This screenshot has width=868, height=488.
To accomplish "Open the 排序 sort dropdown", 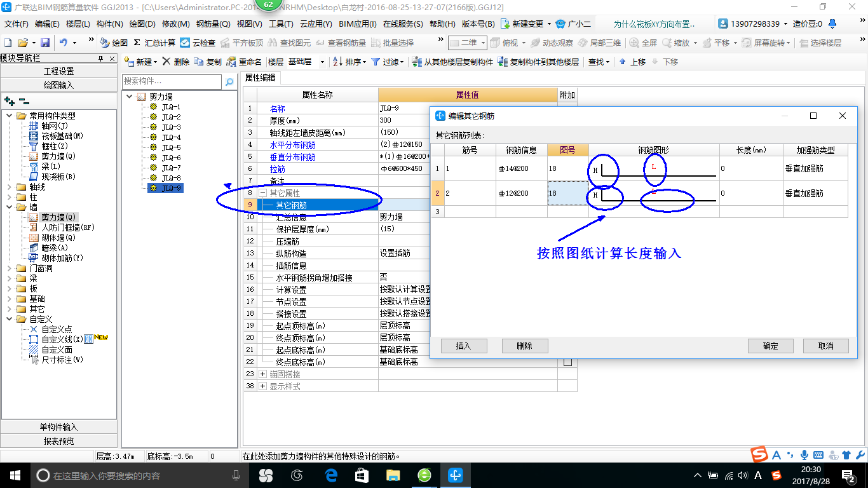I will 349,62.
